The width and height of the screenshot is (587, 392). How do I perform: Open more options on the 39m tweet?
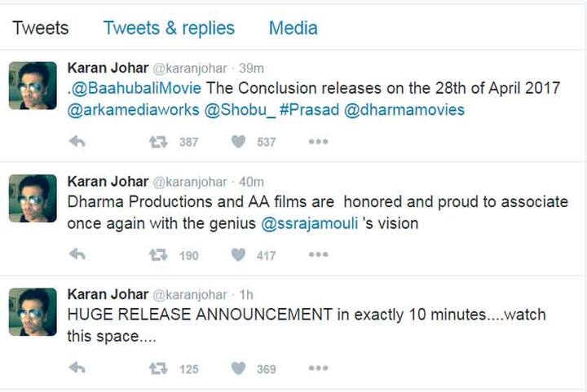tap(317, 142)
